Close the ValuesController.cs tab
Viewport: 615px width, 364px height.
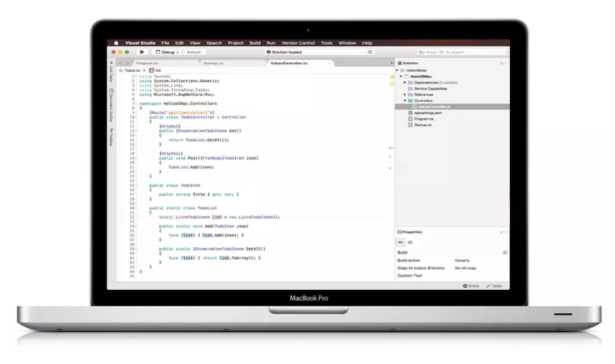click(x=330, y=63)
